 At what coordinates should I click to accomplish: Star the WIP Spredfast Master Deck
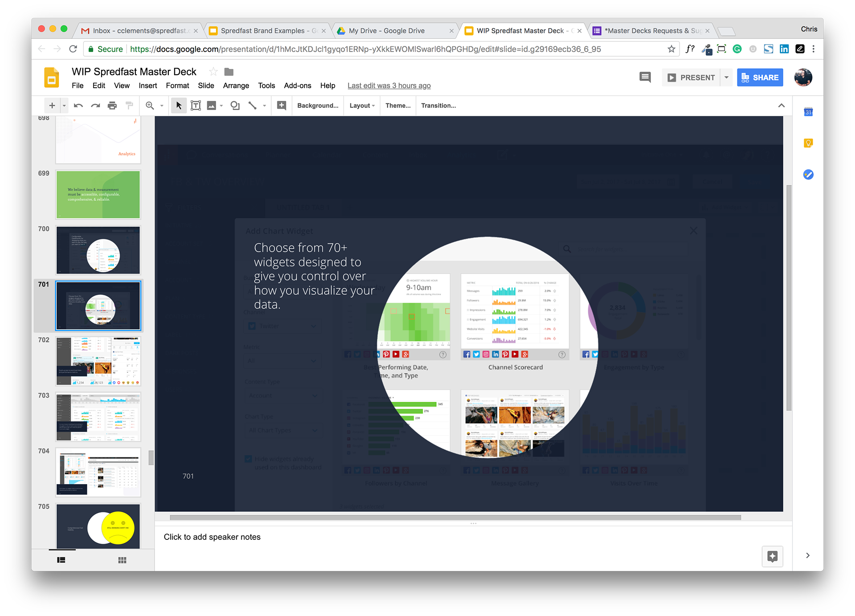(x=213, y=72)
